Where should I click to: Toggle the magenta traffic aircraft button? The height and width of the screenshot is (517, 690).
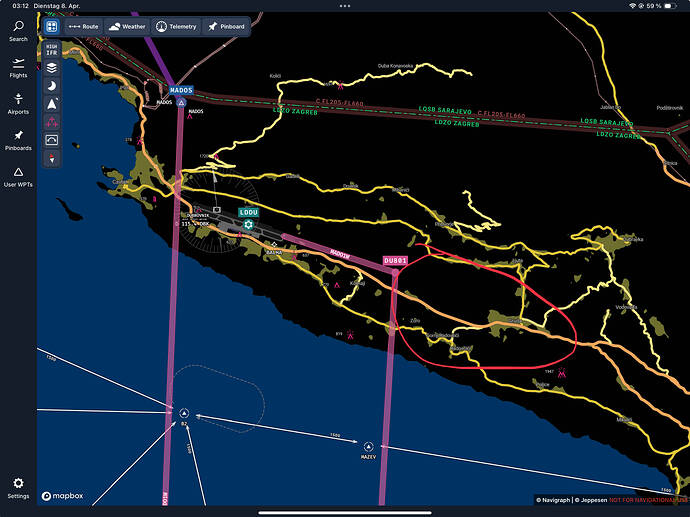pos(51,122)
